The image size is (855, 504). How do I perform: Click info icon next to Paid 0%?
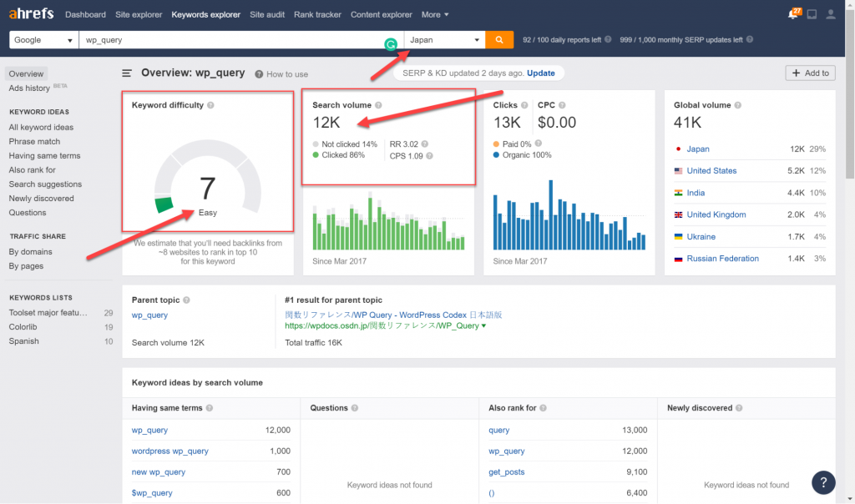(539, 144)
